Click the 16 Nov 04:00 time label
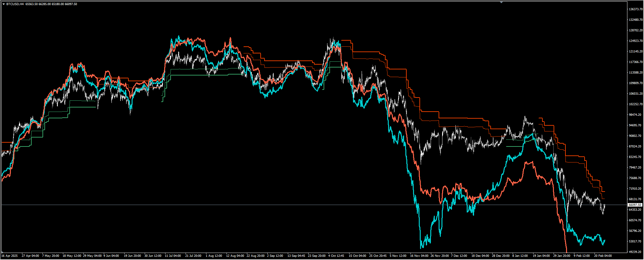The width and height of the screenshot is (644, 260). [x=419, y=256]
